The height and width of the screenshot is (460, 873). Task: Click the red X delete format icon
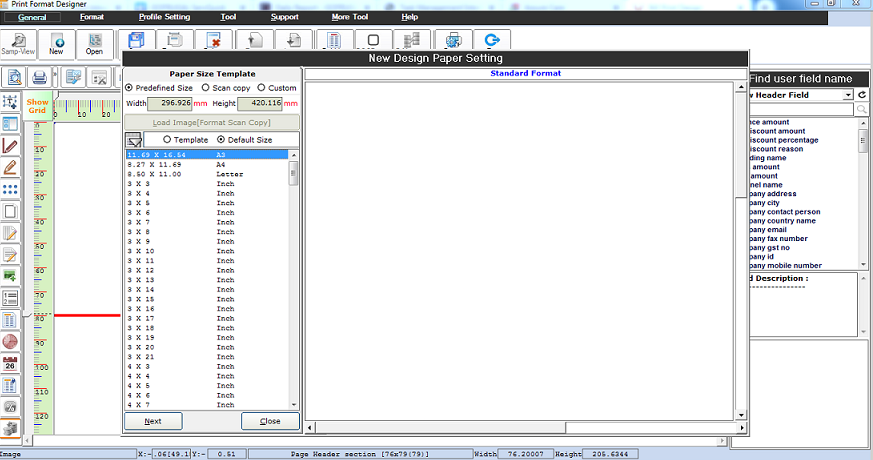click(x=213, y=40)
